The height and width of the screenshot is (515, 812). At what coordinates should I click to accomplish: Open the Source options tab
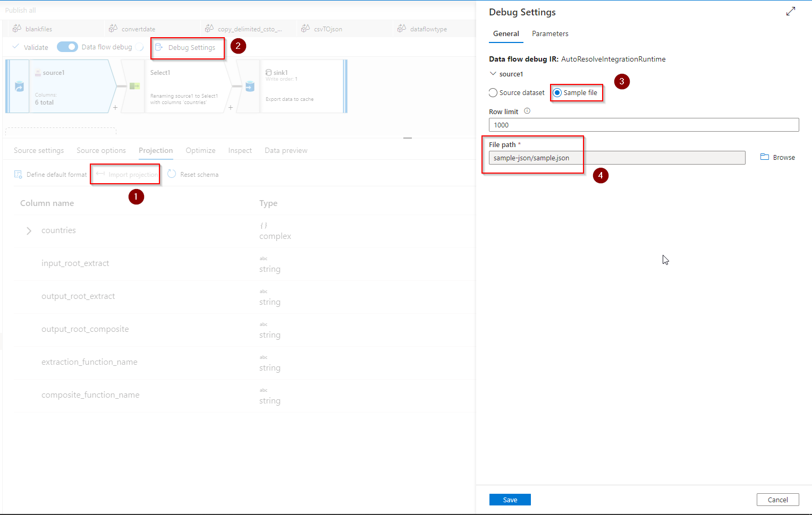pos(101,150)
